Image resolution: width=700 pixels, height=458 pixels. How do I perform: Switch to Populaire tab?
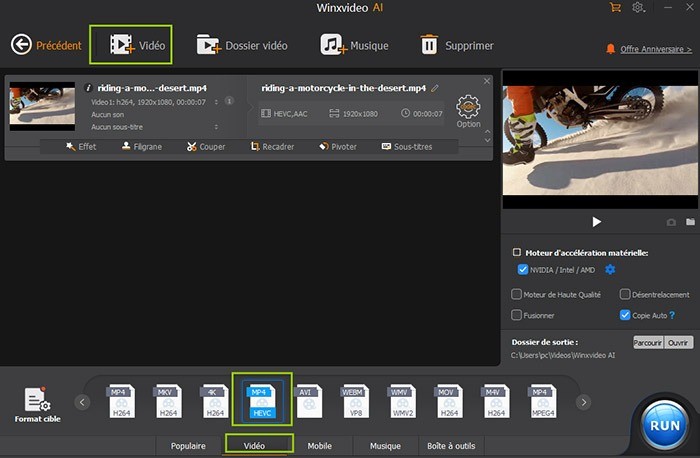click(188, 446)
